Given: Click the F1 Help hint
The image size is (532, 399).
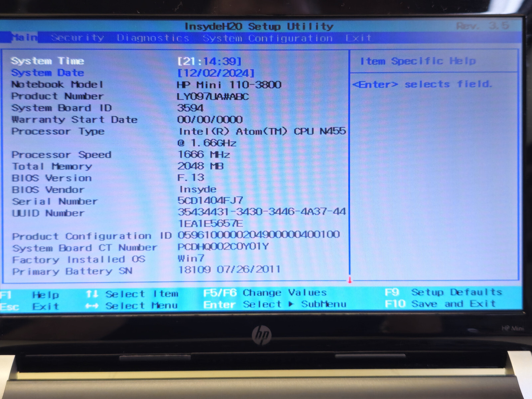Looking at the screenshot, I should (x=30, y=295).
